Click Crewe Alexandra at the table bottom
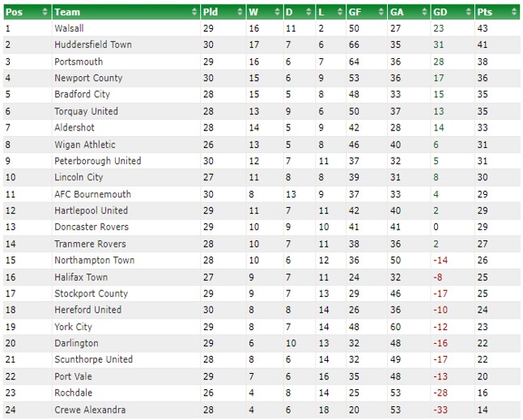Screen dimensions: 523x420 tap(90, 409)
